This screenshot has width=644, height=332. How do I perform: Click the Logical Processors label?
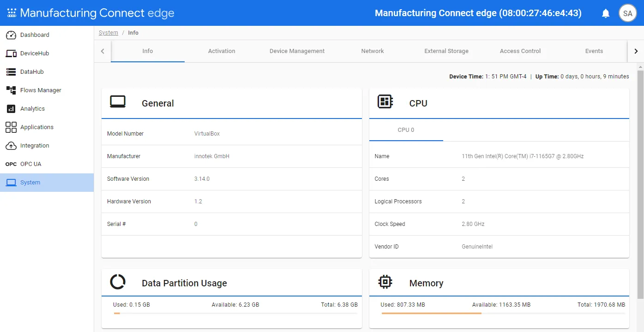[398, 202]
